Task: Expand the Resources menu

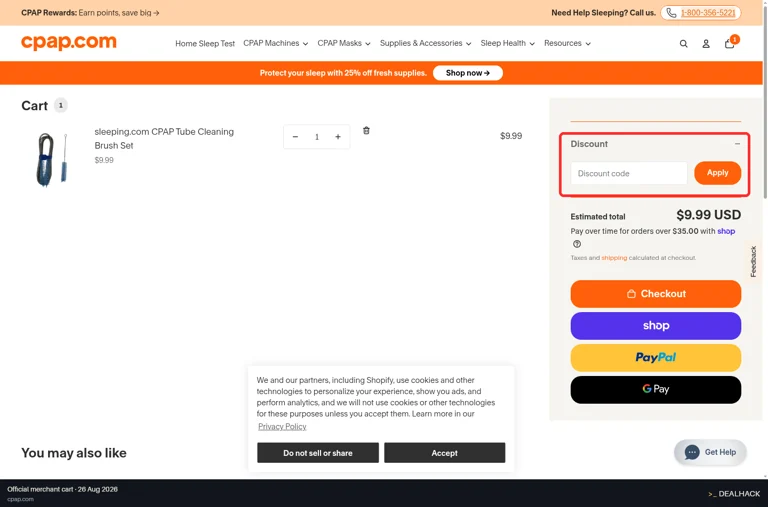Action: pos(567,43)
